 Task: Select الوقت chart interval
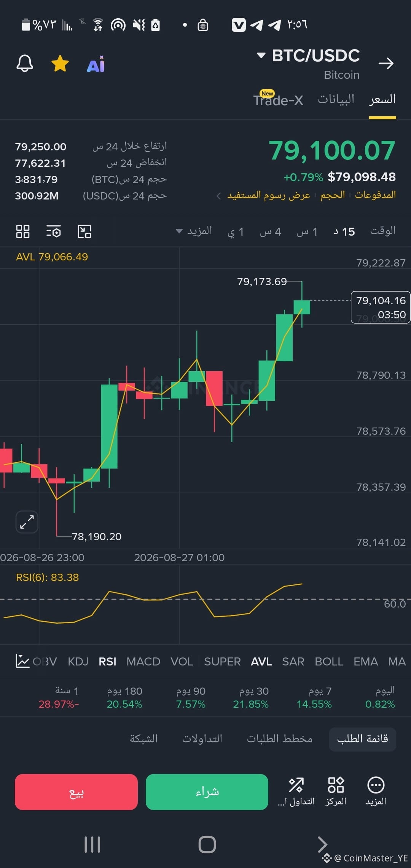tap(383, 231)
